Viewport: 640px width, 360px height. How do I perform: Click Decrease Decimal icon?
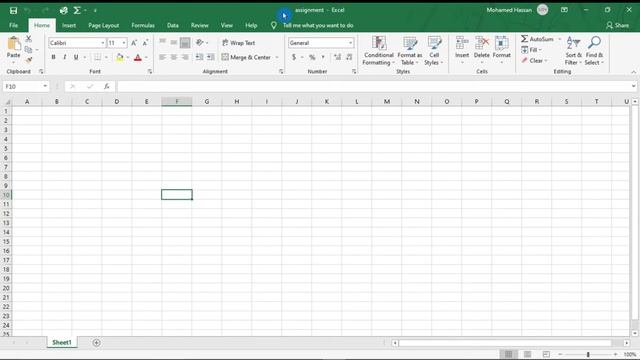(x=349, y=57)
